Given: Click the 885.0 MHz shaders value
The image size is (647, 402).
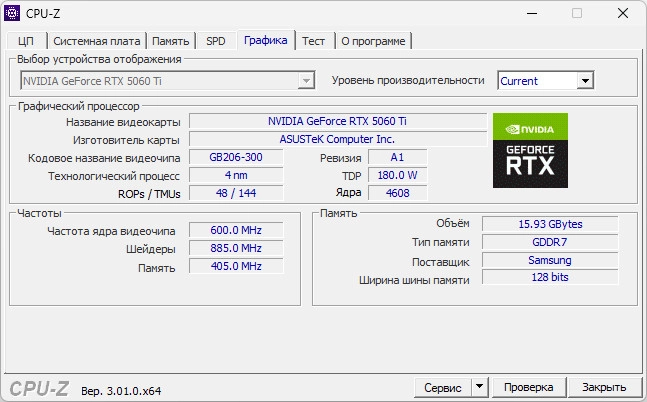Looking at the screenshot, I should [x=236, y=248].
